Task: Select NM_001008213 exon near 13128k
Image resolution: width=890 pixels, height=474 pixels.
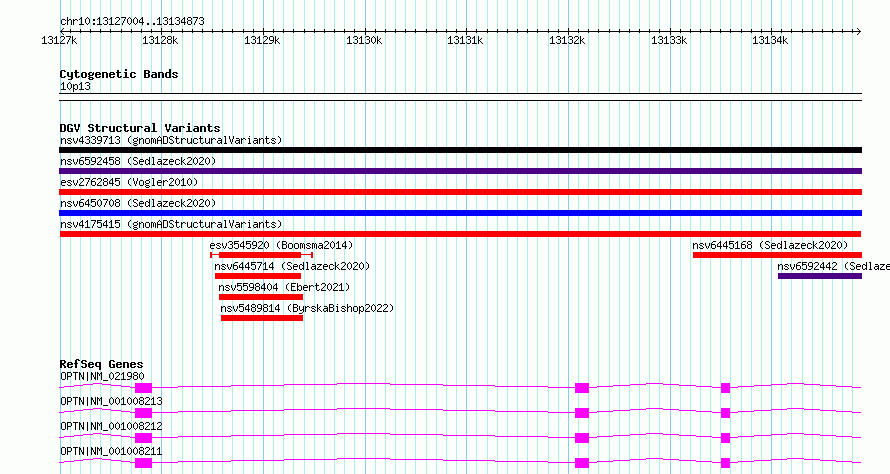Action: point(144,413)
